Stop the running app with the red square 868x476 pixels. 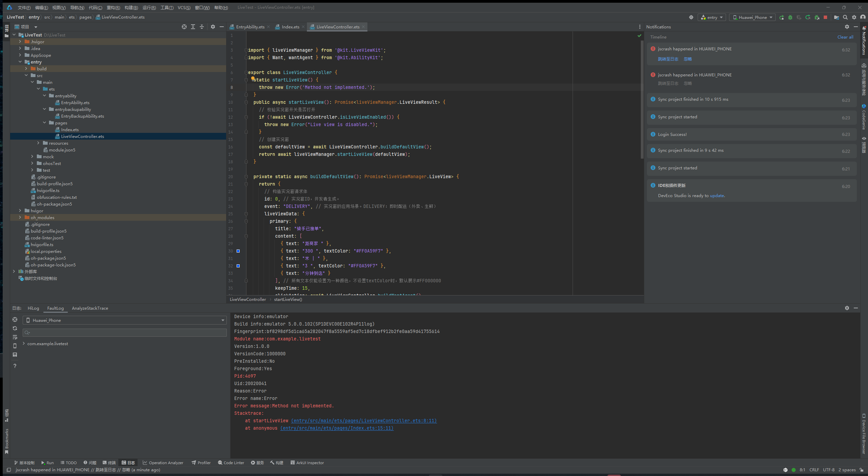click(825, 17)
